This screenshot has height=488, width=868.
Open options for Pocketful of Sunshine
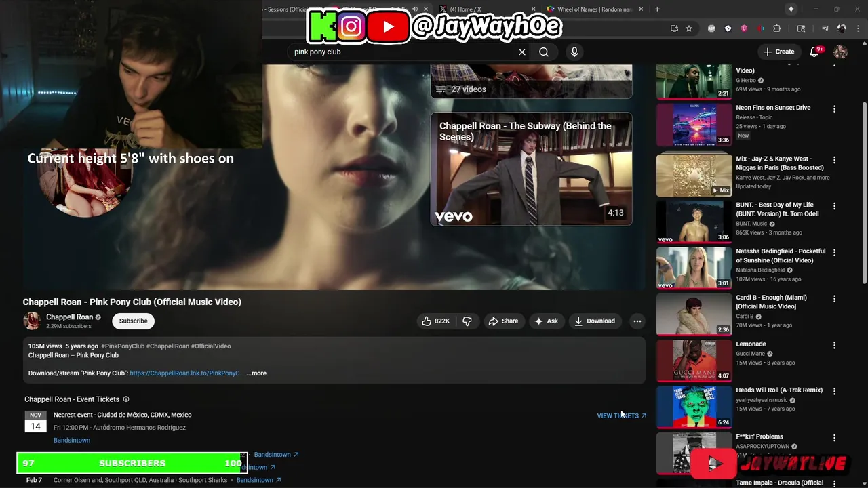click(x=834, y=252)
